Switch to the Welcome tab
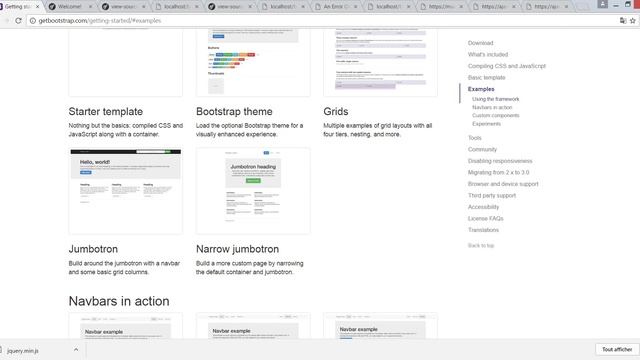The height and width of the screenshot is (360, 640). point(70,7)
